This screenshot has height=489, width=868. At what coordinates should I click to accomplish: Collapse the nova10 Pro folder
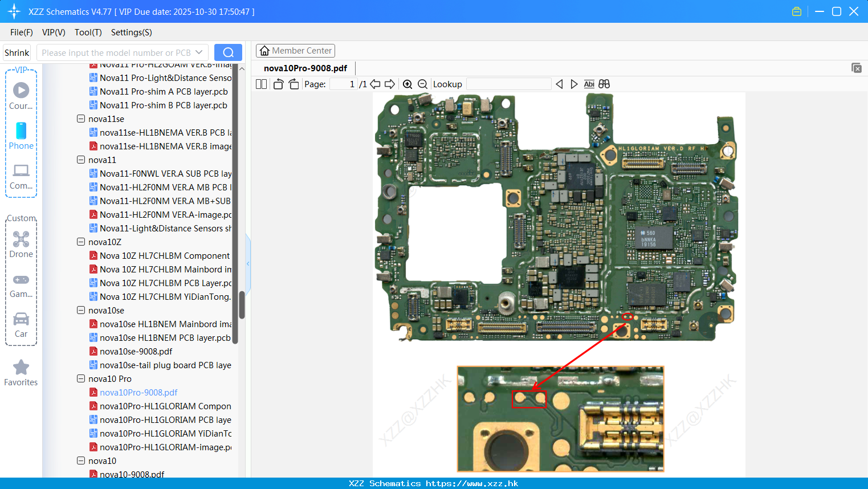coord(81,379)
